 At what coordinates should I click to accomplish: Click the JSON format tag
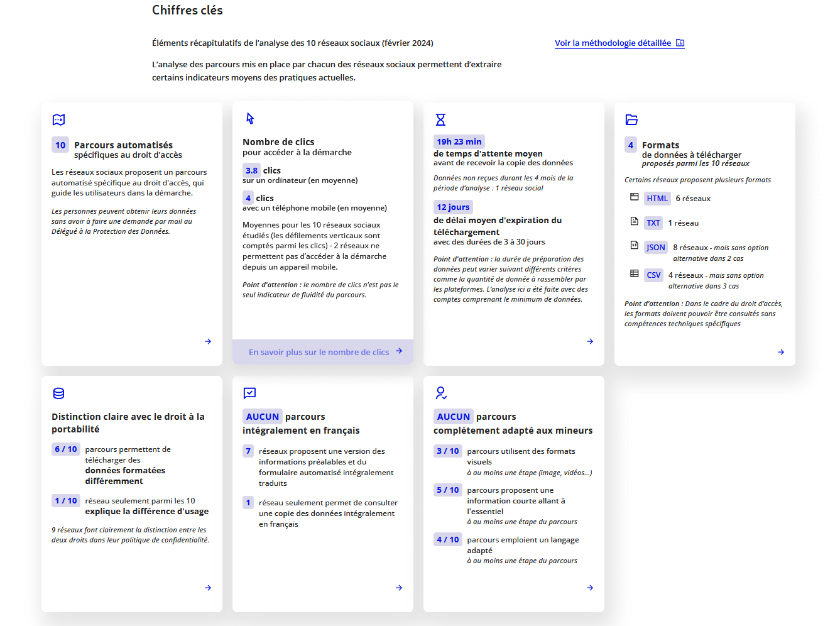656,248
